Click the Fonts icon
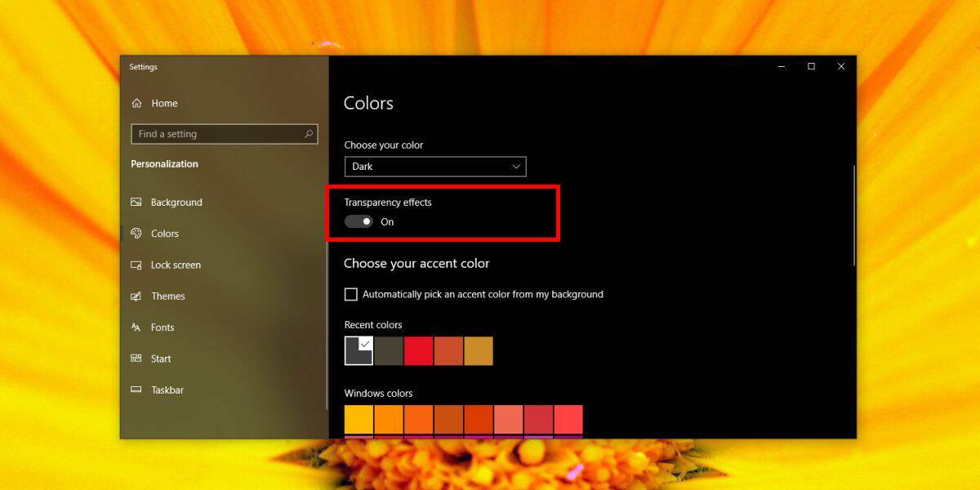980x490 pixels. pos(136,327)
